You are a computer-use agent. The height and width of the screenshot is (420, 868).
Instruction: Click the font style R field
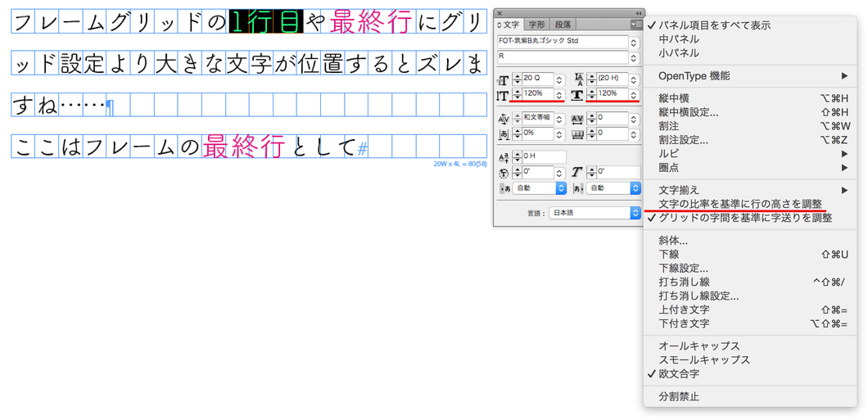pos(563,57)
